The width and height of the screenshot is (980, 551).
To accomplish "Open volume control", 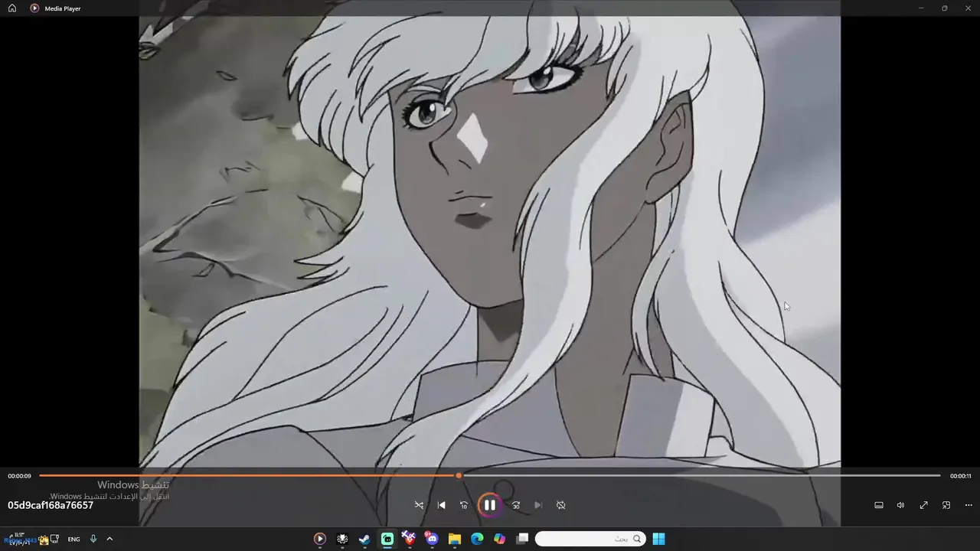I will [x=901, y=505].
